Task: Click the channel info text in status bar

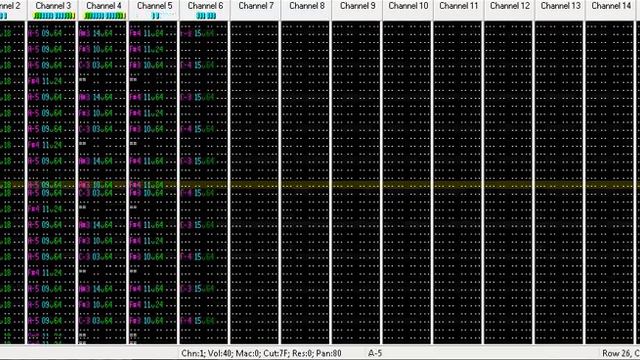Action: point(261,353)
